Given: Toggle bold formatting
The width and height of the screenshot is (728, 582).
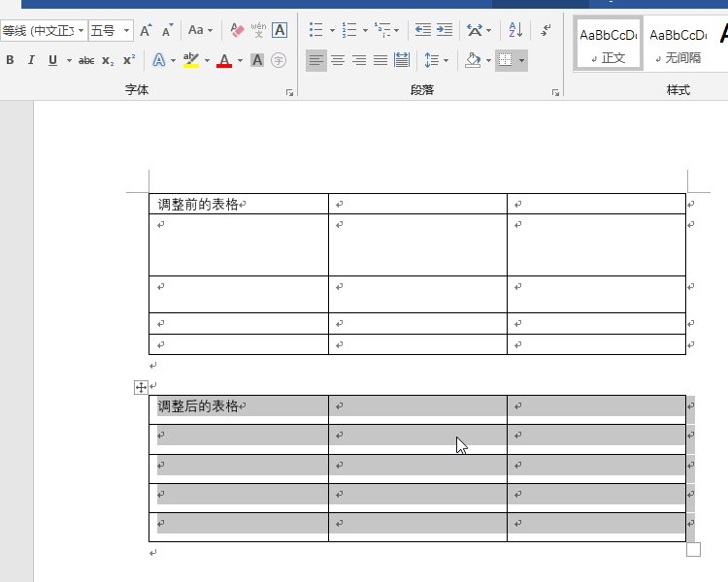Looking at the screenshot, I should pyautogui.click(x=10, y=60).
